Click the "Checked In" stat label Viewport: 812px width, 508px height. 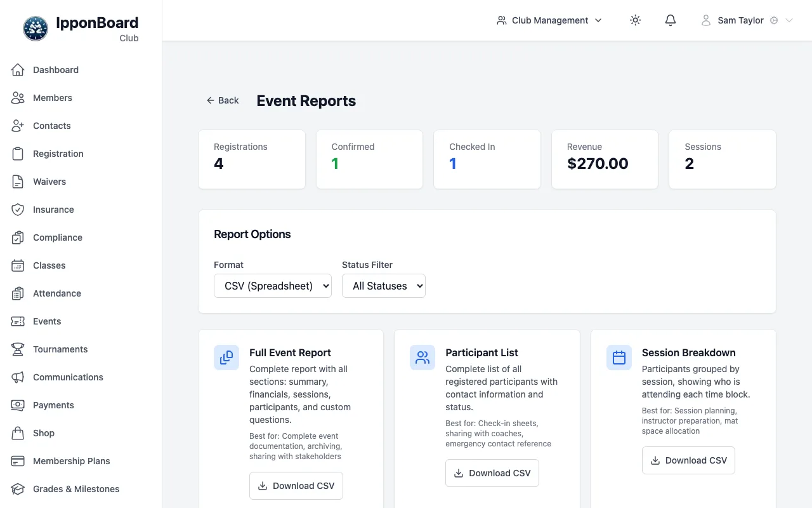[x=472, y=147]
